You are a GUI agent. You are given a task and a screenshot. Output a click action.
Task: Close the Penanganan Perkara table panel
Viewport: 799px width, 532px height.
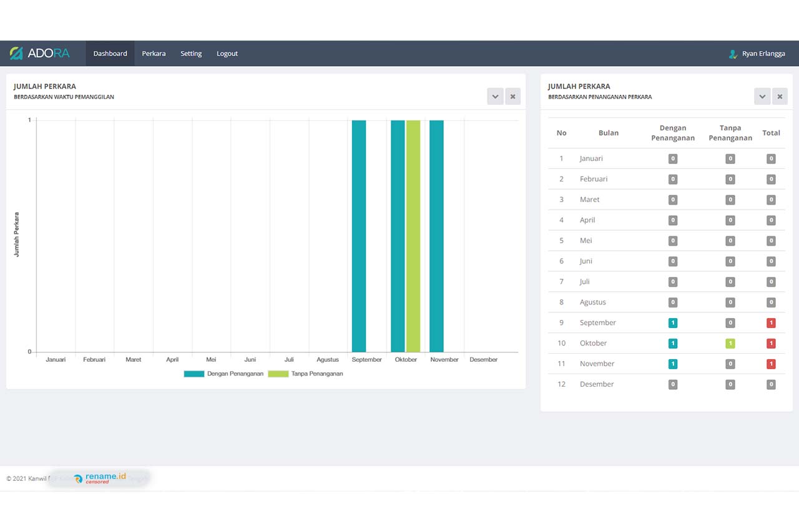[780, 97]
